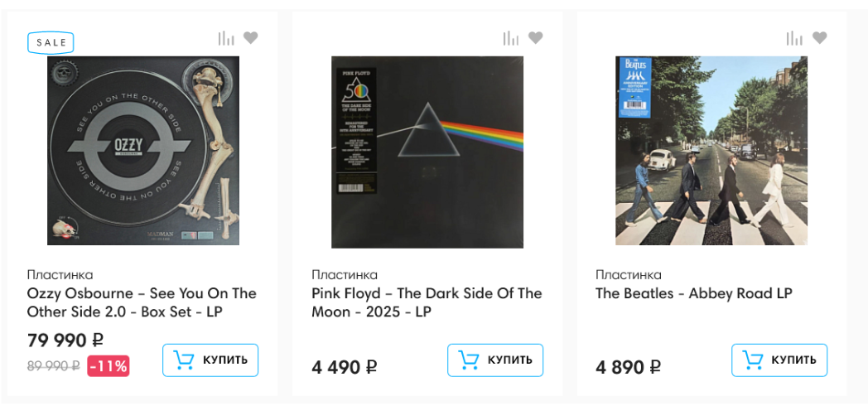Viewport: 868px width, 406px height.
Task: Click Купить button for Ozzy Osbourne box set
Action: [210, 360]
